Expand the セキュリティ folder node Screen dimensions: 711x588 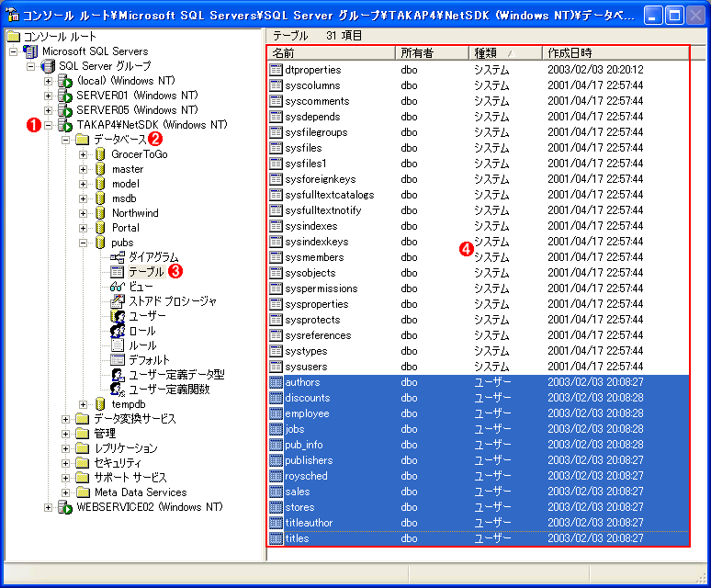[66, 463]
